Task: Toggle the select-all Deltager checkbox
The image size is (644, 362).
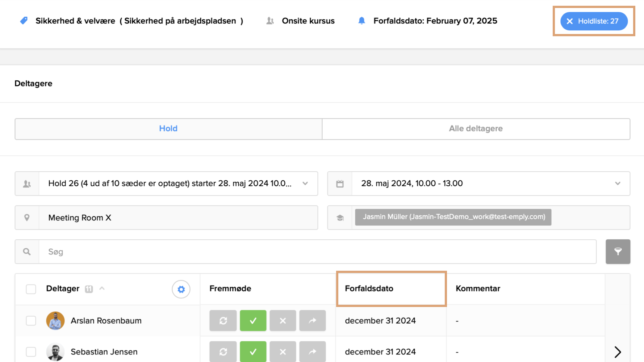Action: tap(31, 289)
